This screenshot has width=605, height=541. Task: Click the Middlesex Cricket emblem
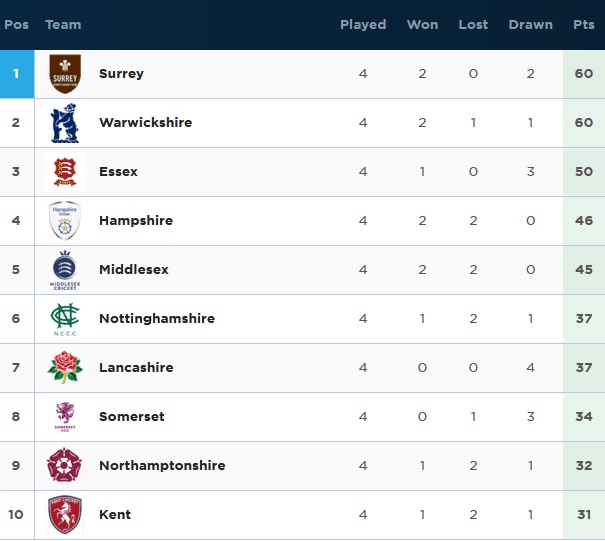(65, 270)
